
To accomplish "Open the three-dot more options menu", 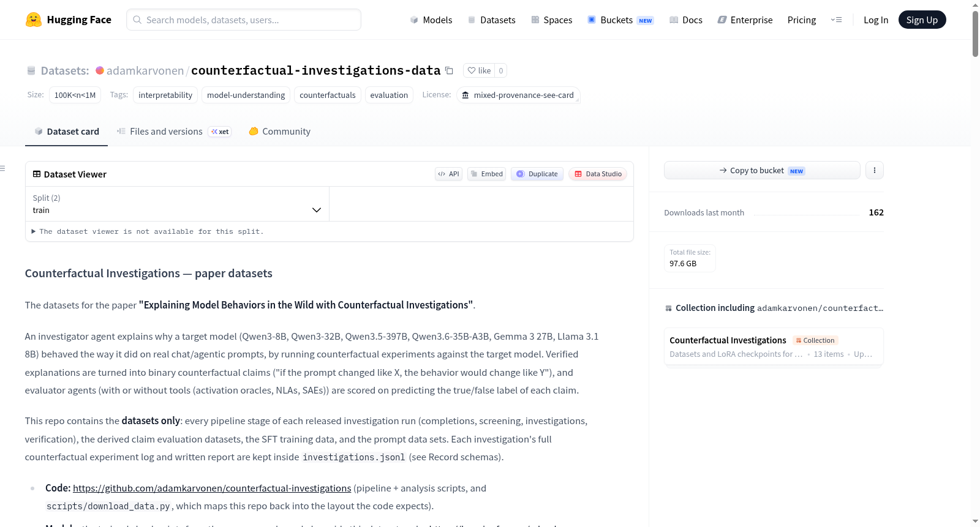I will (x=875, y=170).
